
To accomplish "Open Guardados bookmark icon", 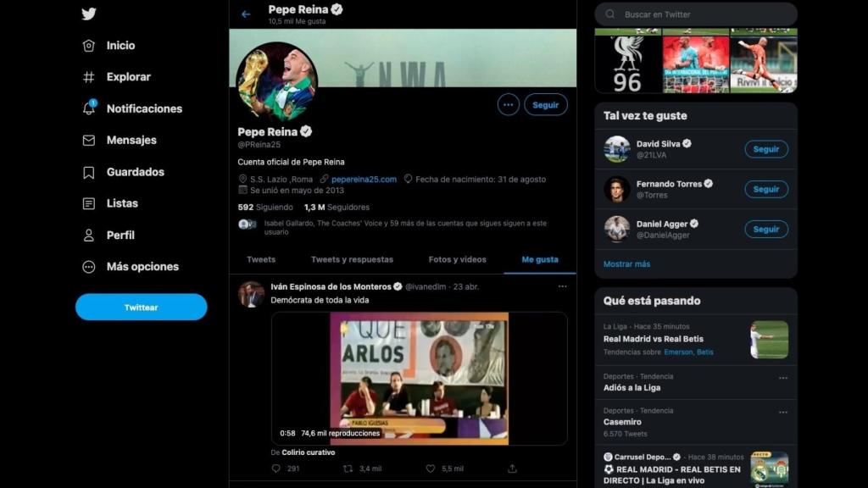I will tap(89, 172).
